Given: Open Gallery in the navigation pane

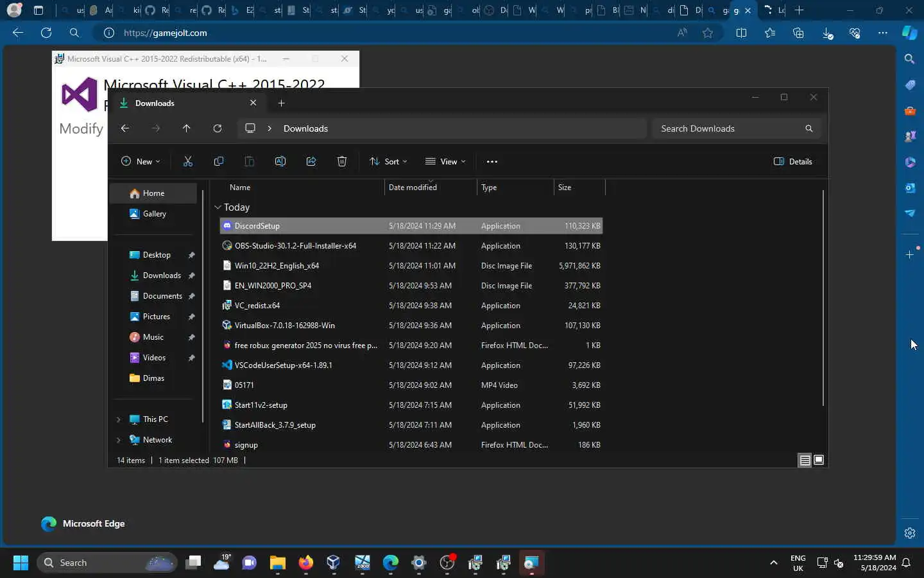Looking at the screenshot, I should 153,214.
